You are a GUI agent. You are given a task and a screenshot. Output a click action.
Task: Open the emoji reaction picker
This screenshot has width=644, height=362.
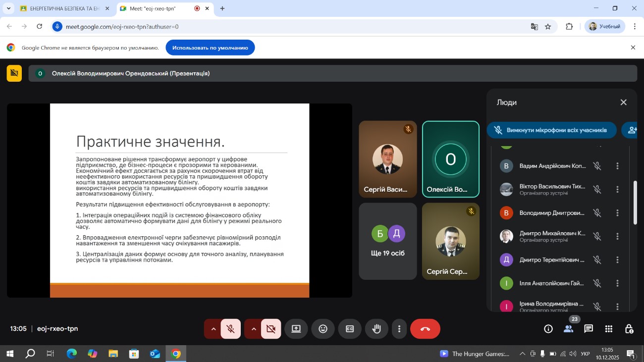[323, 329]
